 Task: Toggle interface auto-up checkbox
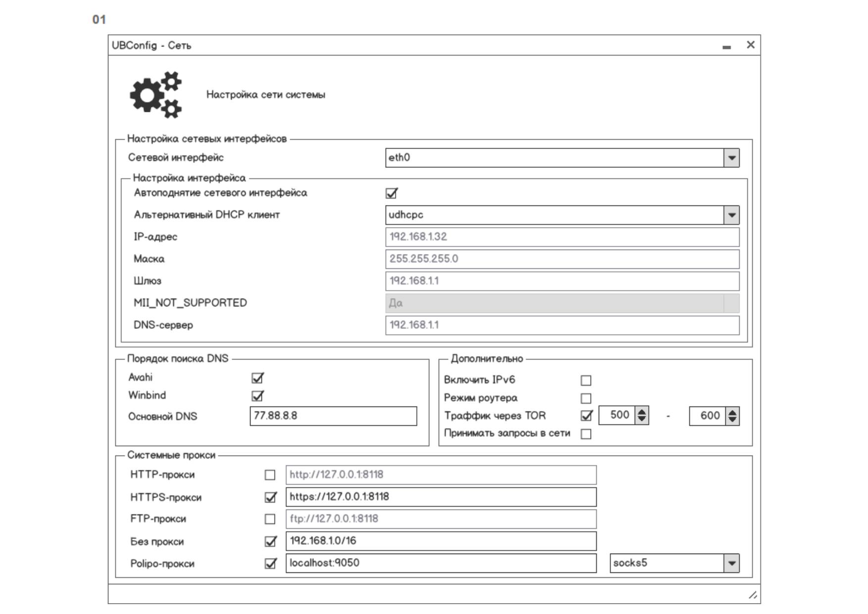pos(392,194)
